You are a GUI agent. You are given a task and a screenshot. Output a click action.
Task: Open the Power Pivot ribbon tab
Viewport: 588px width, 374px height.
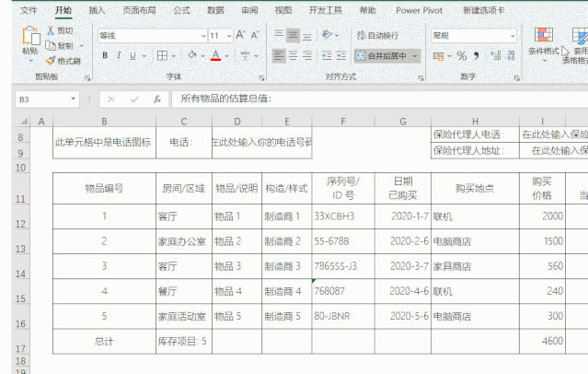pyautogui.click(x=417, y=10)
